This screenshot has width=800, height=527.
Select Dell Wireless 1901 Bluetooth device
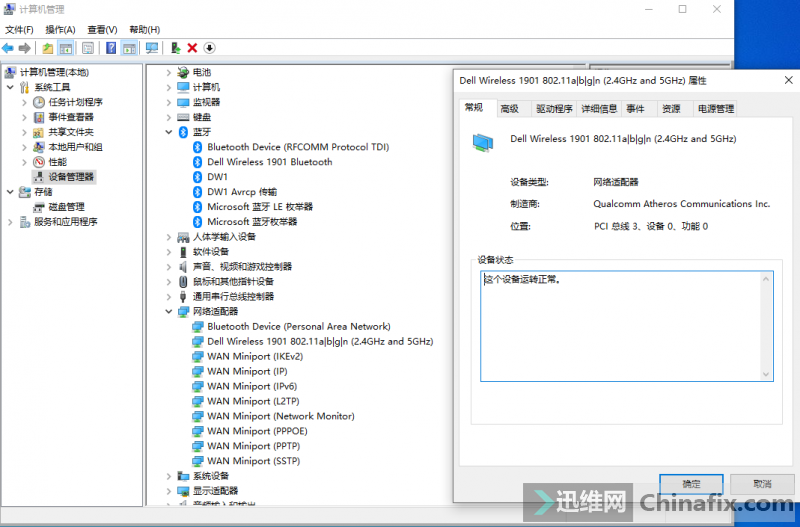(269, 162)
